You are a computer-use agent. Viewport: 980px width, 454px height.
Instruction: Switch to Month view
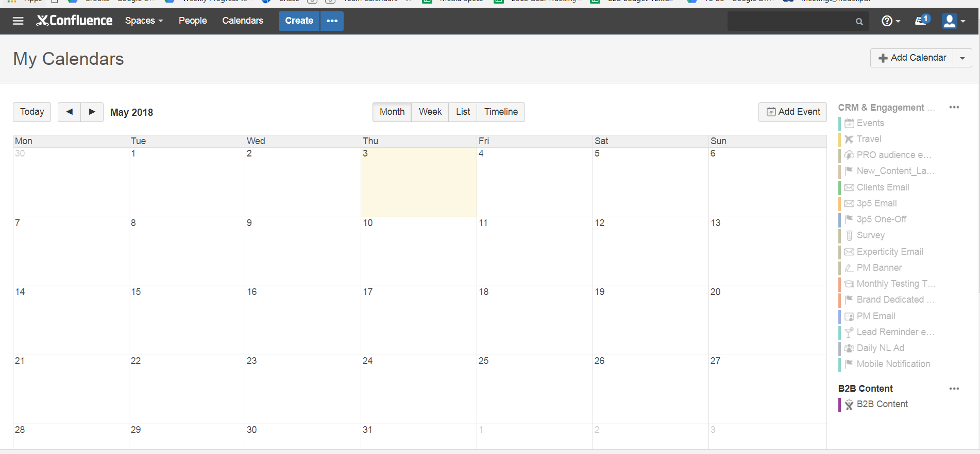coord(392,112)
